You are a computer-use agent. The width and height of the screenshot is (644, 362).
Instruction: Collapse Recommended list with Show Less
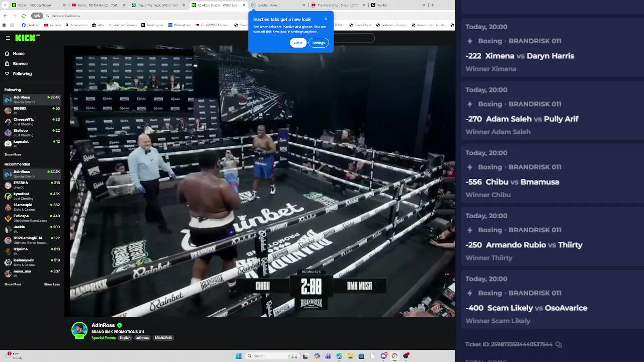[x=52, y=285]
